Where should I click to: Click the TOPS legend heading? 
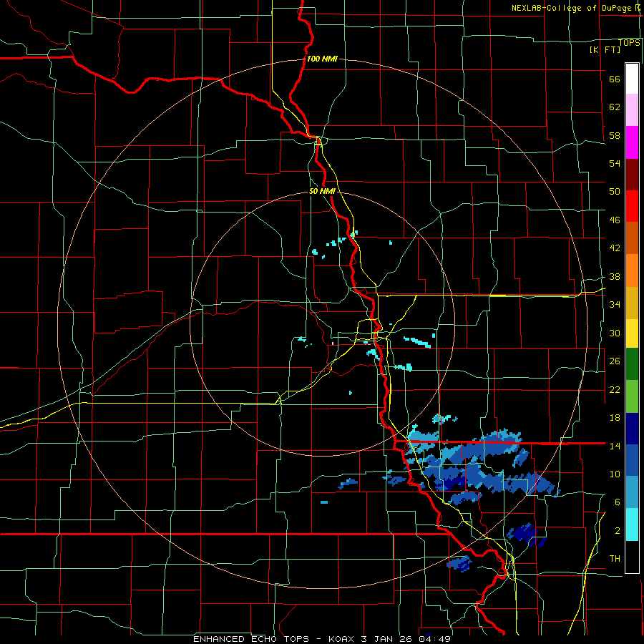[x=629, y=43]
